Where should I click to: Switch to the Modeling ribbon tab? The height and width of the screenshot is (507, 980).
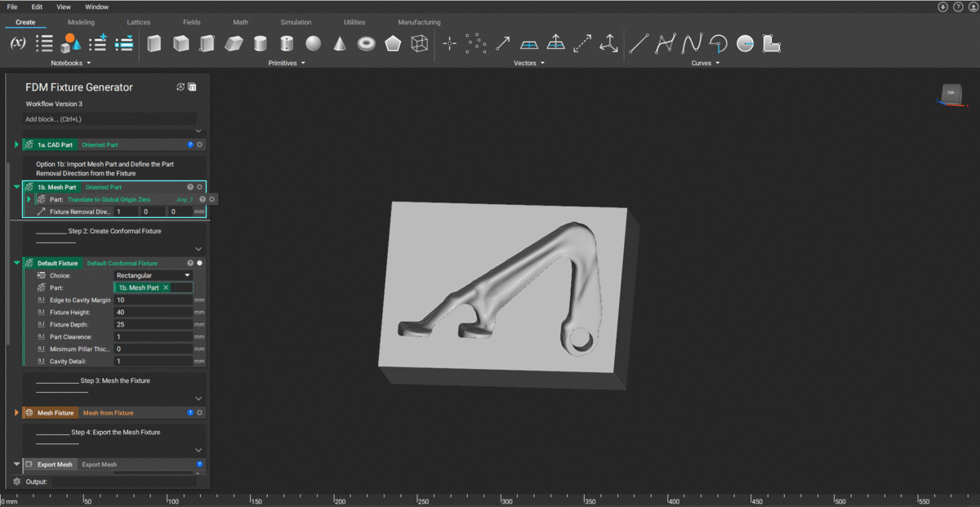coord(81,22)
